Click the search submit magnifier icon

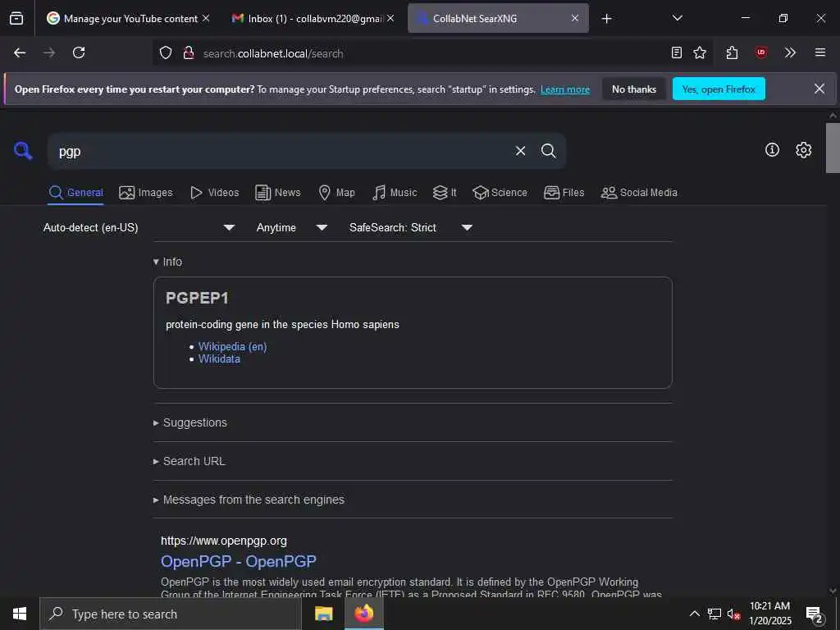(548, 151)
